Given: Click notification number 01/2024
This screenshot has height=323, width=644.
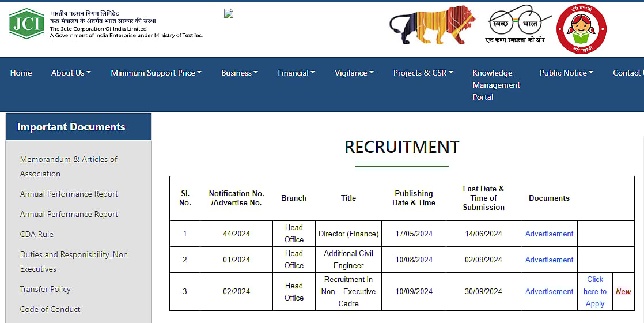Looking at the screenshot, I should [237, 260].
